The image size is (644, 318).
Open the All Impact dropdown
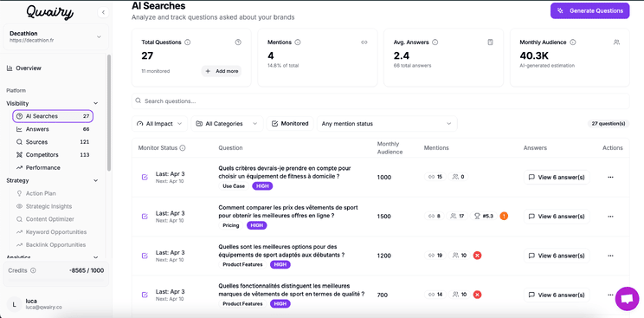(x=159, y=123)
